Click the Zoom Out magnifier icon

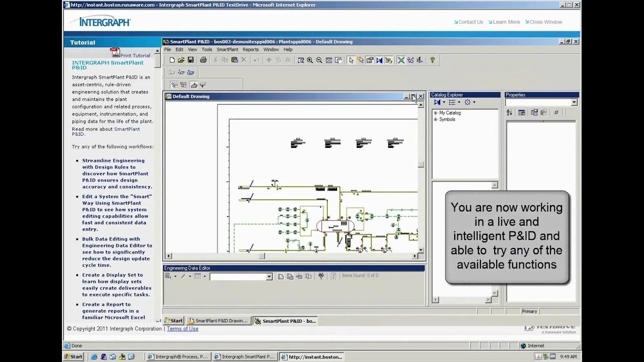pyautogui.click(x=319, y=60)
